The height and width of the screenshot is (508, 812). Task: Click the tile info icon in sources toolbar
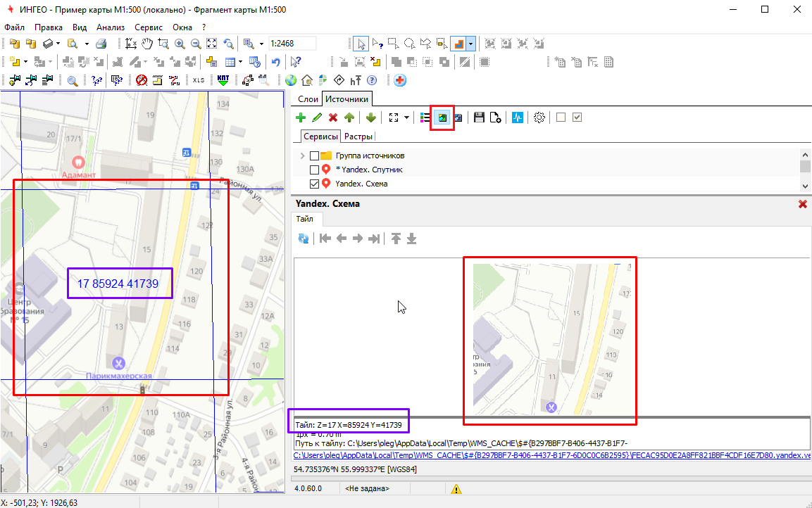(442, 118)
